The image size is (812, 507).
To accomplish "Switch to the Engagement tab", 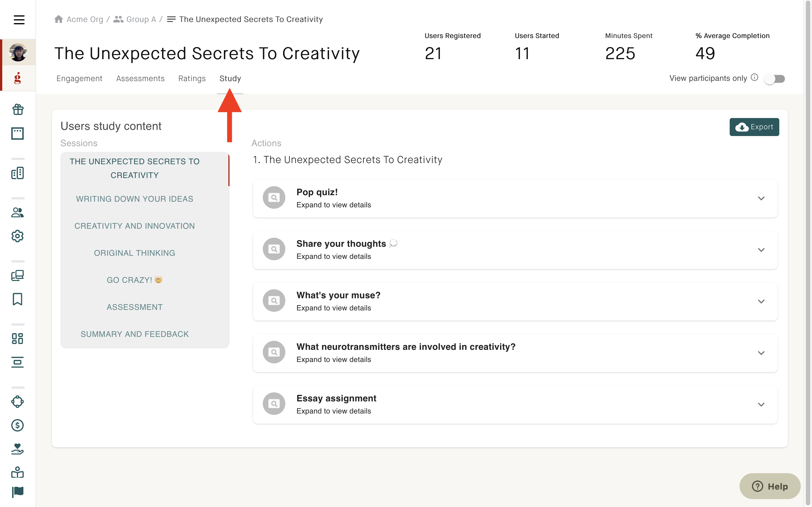I will click(x=79, y=79).
